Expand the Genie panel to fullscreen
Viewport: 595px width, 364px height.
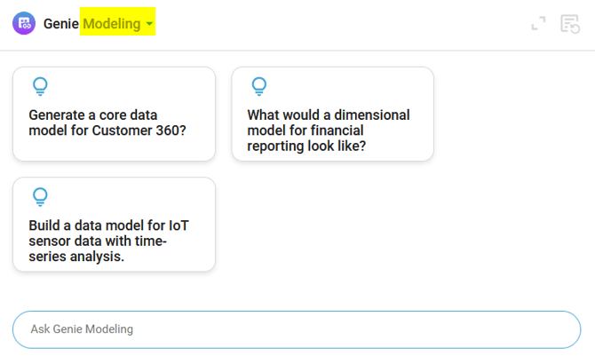[538, 24]
